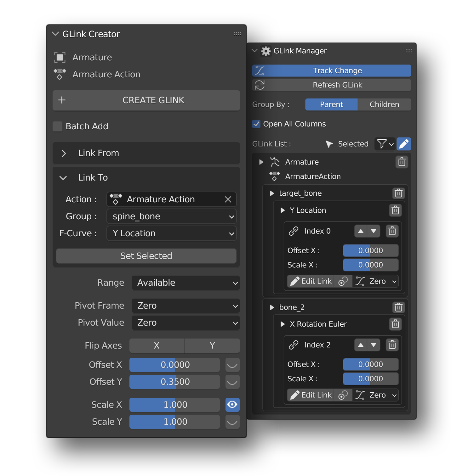The height and width of the screenshot is (476, 468).
Task: Delete the Armature GLink entry
Action: 402,162
